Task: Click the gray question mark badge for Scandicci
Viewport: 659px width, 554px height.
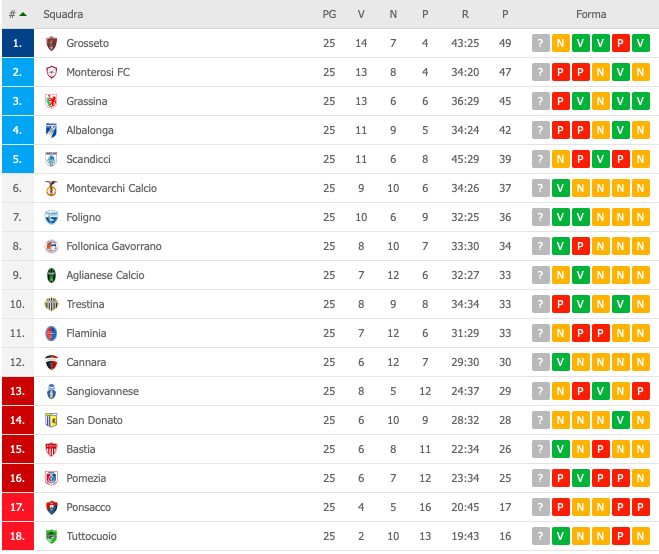Action: [540, 159]
